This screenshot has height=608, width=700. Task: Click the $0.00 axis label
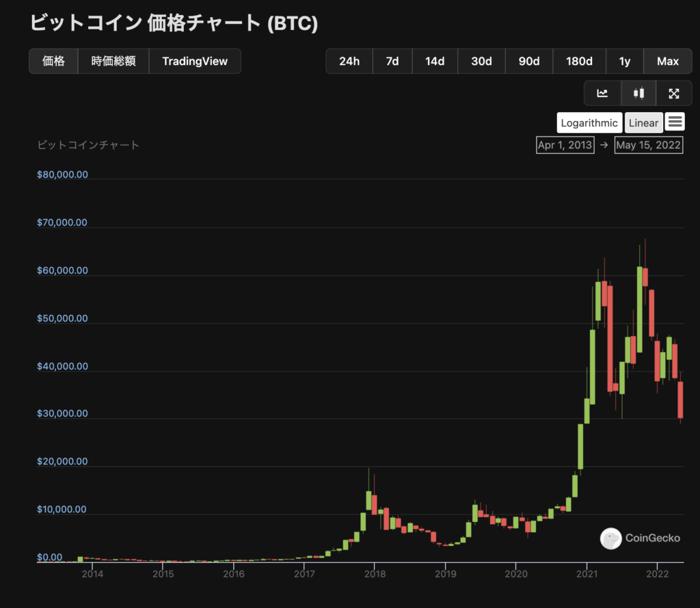49,557
